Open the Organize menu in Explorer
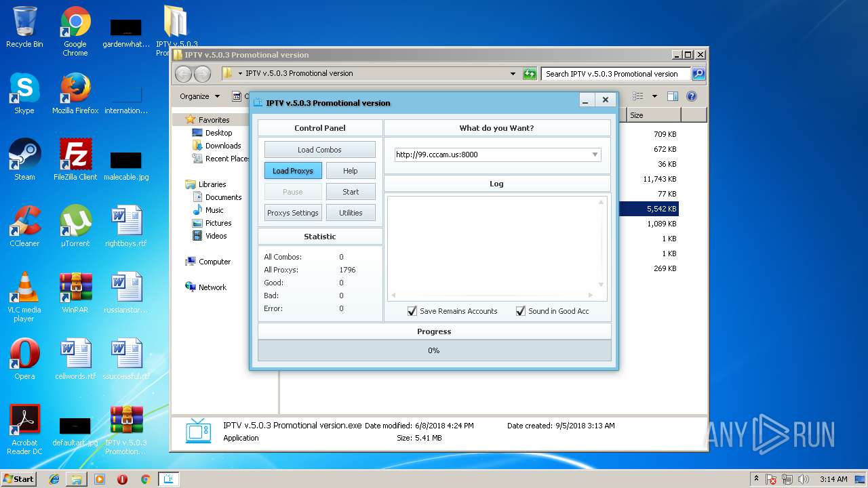868x488 pixels. pos(199,96)
